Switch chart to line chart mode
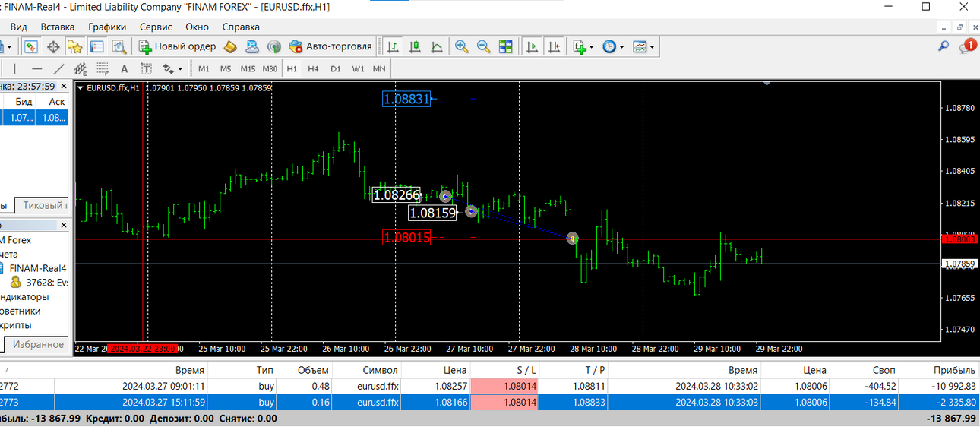The height and width of the screenshot is (427, 980). [437, 46]
